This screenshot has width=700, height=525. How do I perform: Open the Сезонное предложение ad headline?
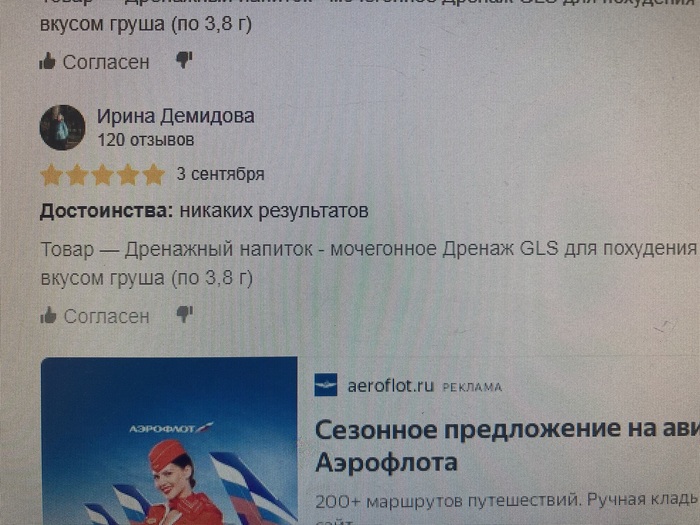click(x=507, y=446)
